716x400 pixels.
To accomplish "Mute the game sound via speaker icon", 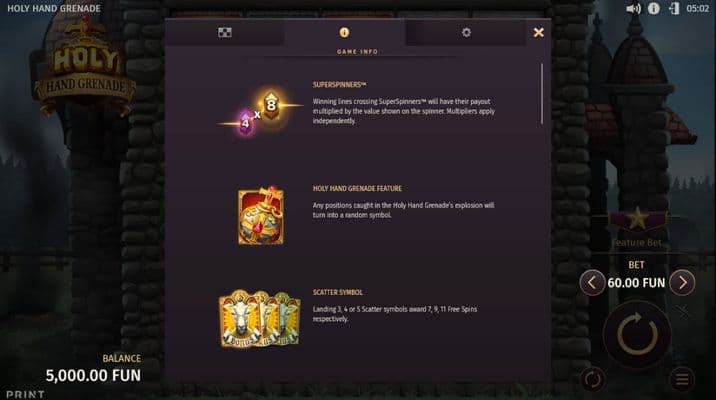I will (633, 9).
